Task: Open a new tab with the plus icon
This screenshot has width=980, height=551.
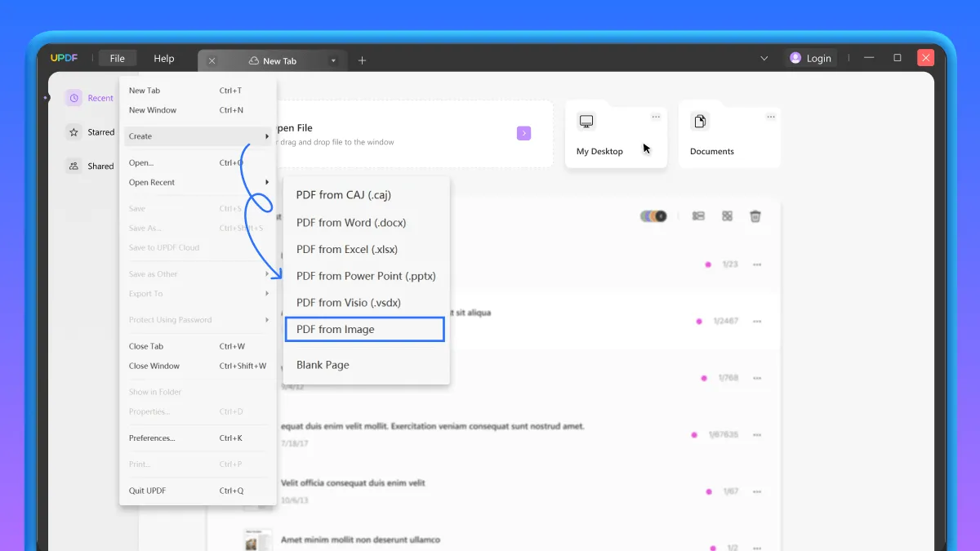Action: 362,60
